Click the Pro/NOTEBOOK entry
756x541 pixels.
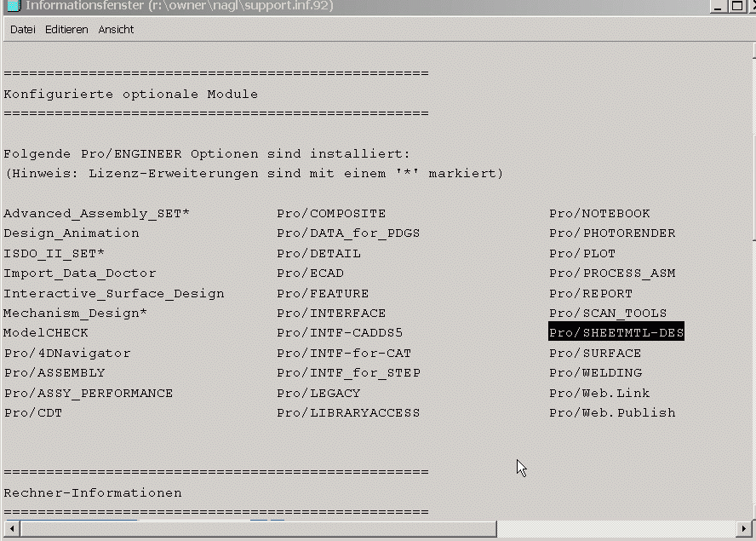point(599,214)
